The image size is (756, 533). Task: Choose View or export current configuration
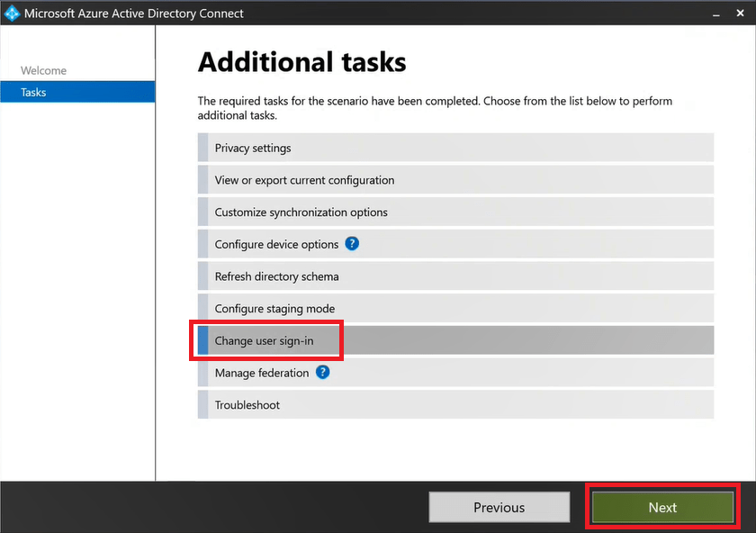[304, 180]
